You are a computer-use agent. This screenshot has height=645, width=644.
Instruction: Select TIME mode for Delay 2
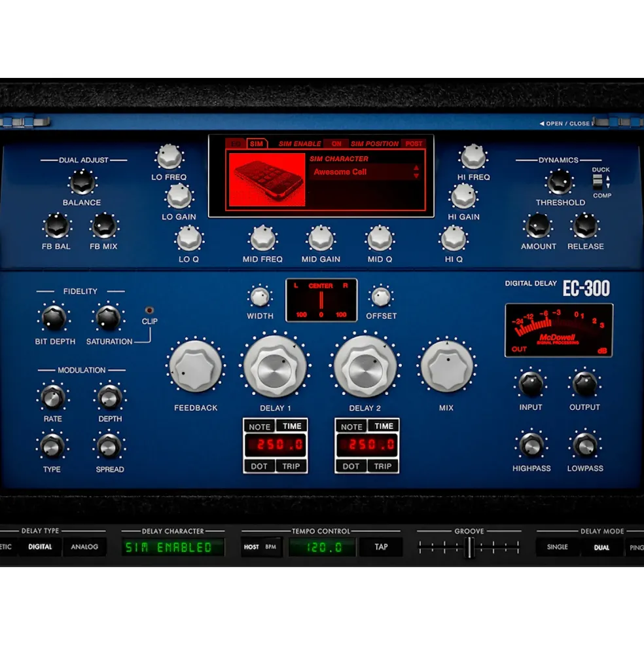(x=384, y=426)
